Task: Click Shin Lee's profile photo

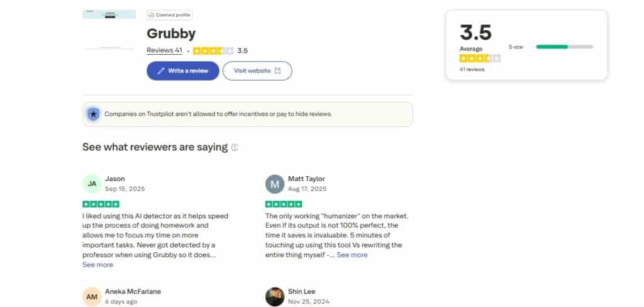Action: (275, 297)
